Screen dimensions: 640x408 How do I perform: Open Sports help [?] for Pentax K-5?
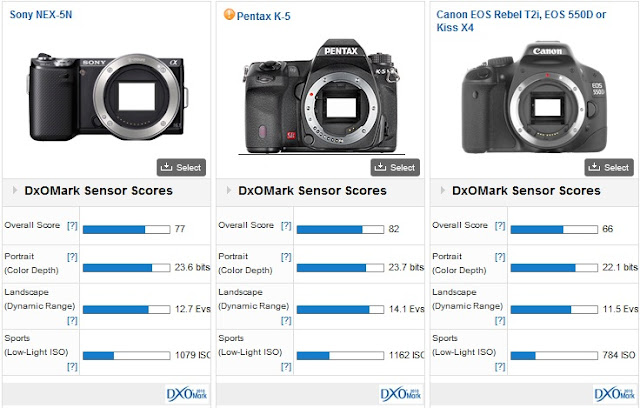tap(286, 367)
